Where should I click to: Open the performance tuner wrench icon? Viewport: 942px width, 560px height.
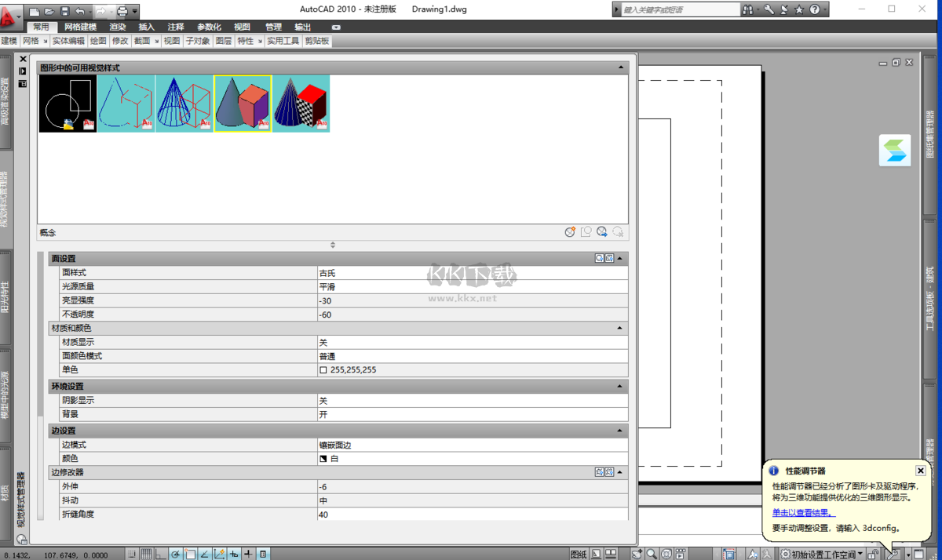pyautogui.click(x=893, y=552)
